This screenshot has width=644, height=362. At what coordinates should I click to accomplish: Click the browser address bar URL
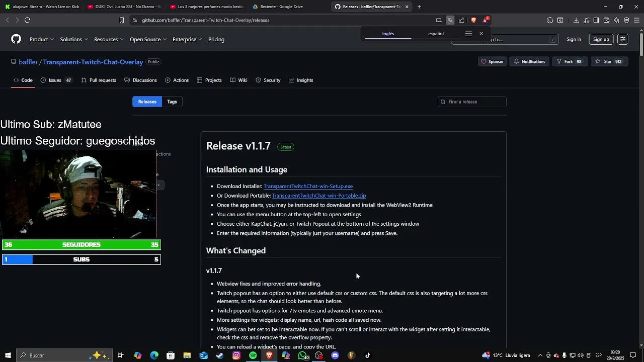tap(205, 20)
